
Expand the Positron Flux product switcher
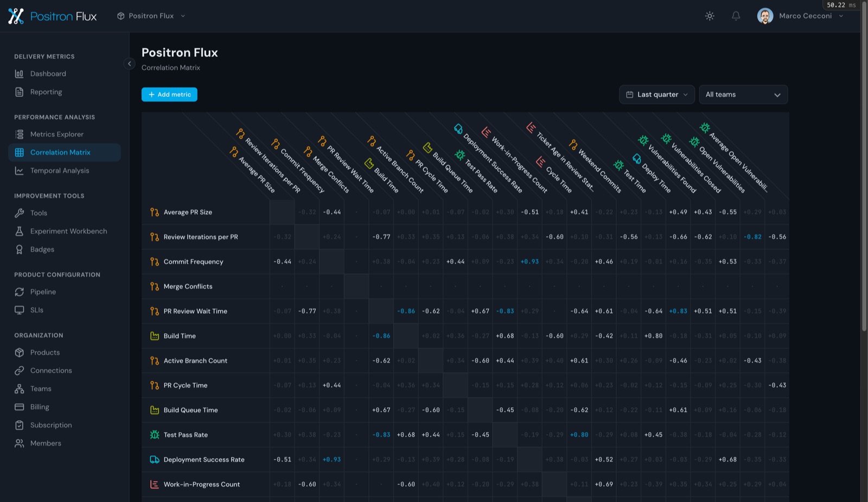[151, 16]
